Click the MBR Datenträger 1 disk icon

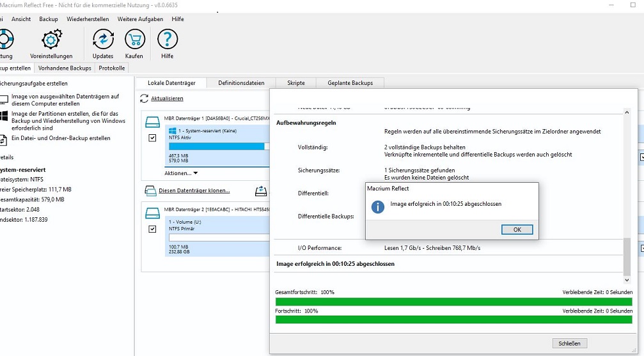tap(152, 122)
